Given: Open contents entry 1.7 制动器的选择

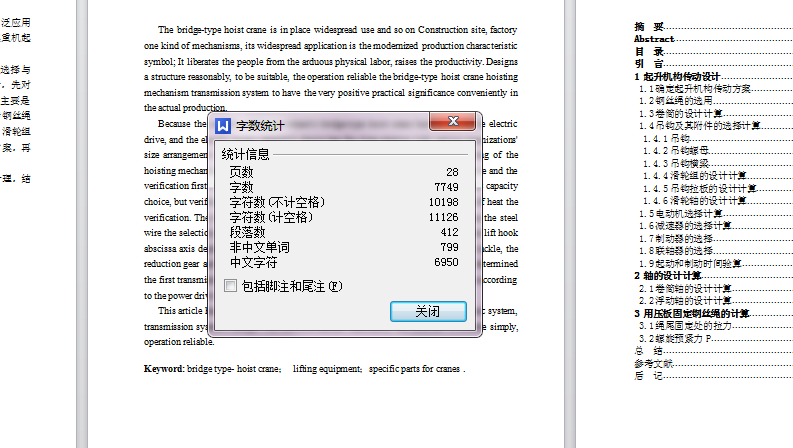Looking at the screenshot, I should click(x=715, y=238).
